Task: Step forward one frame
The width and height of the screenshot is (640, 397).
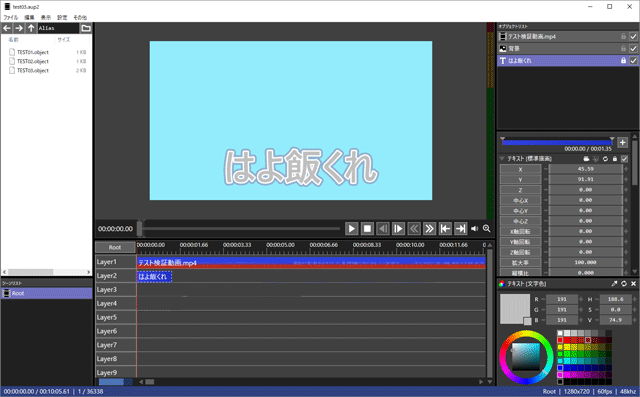Action: 398,228
